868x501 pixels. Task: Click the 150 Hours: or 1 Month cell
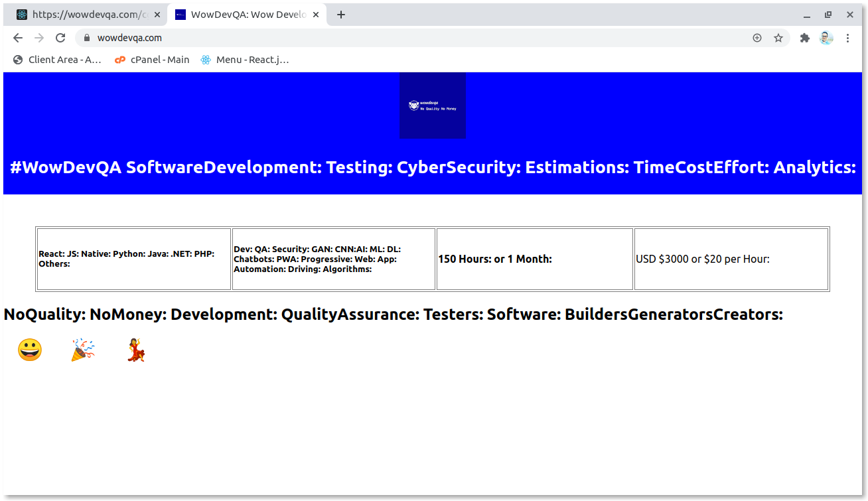[x=535, y=259]
